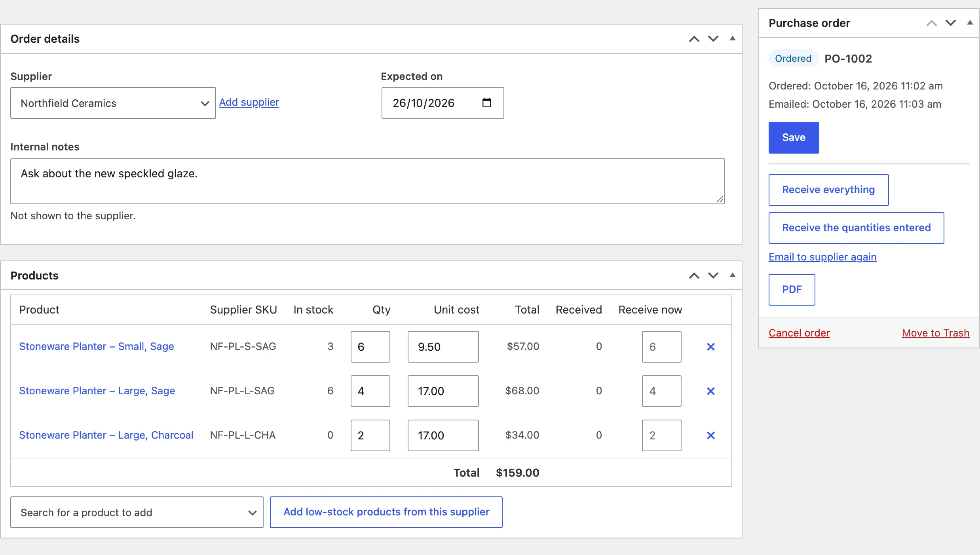This screenshot has height=555, width=980.
Task: Move this order to Trash
Action: click(936, 333)
